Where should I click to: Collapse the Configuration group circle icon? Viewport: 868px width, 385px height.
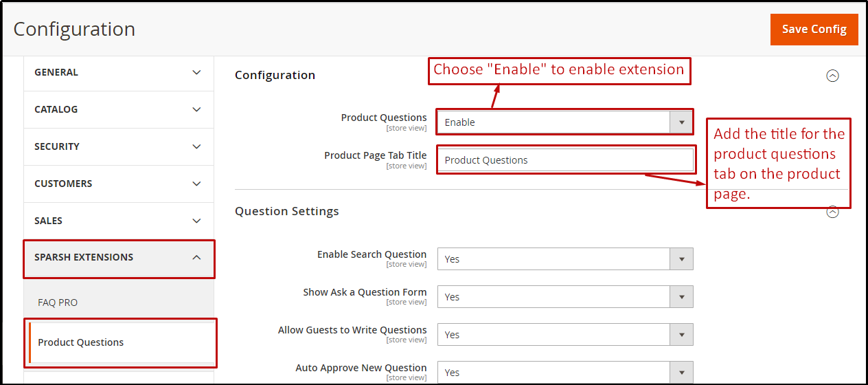pyautogui.click(x=832, y=76)
